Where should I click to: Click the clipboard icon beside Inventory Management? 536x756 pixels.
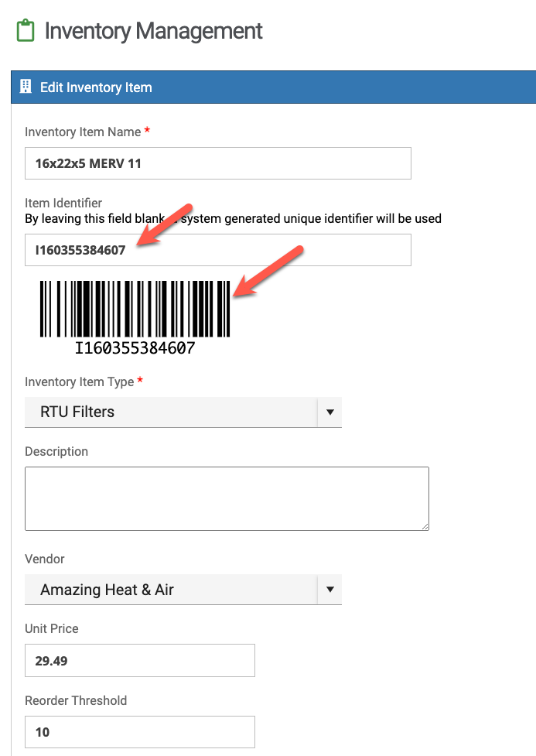pos(26,32)
